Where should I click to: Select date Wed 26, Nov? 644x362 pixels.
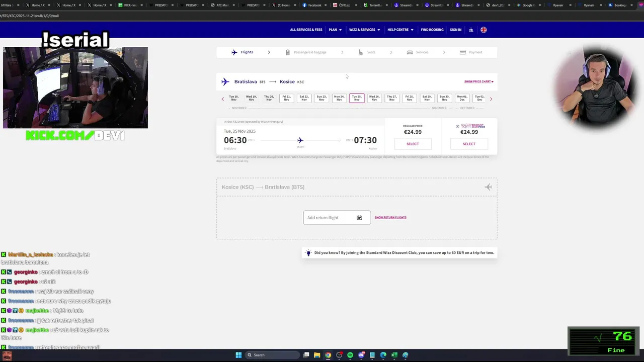coord(374,98)
